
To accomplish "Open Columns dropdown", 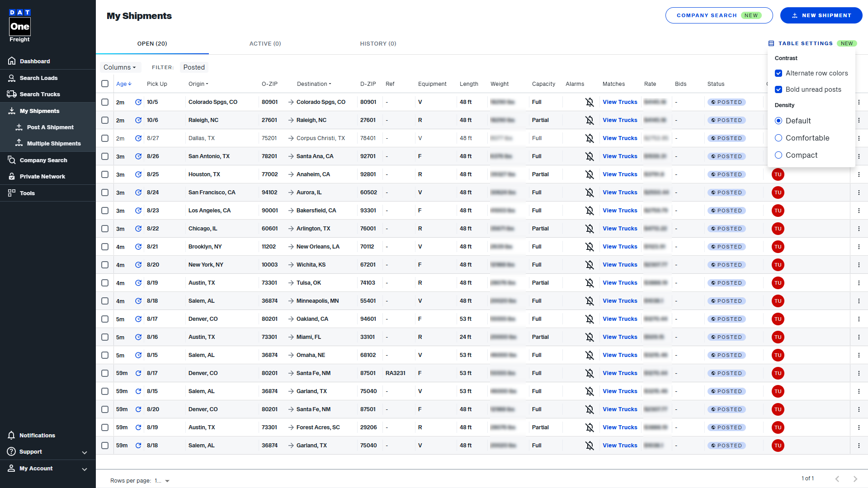I will (120, 67).
